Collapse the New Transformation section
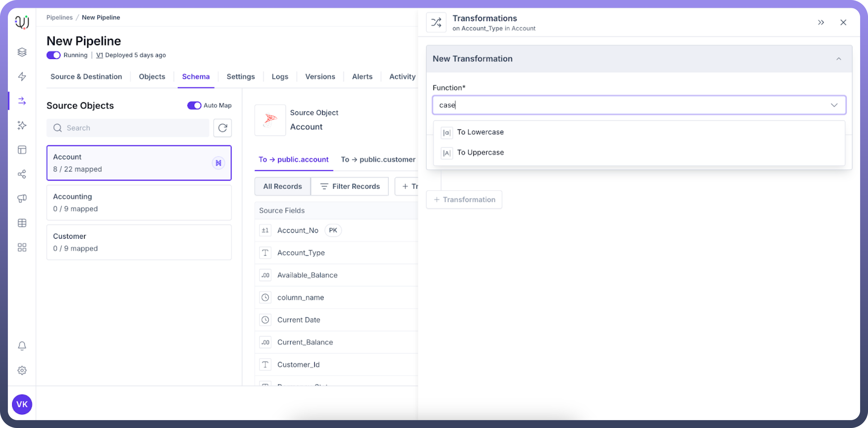This screenshot has width=868, height=428. pyautogui.click(x=839, y=59)
